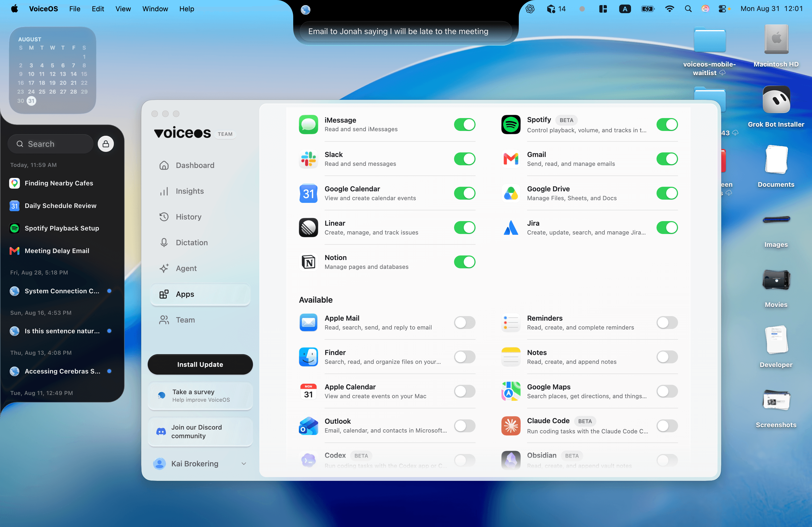Select Dictation in the sidebar
The width and height of the screenshot is (812, 527).
(x=200, y=243)
